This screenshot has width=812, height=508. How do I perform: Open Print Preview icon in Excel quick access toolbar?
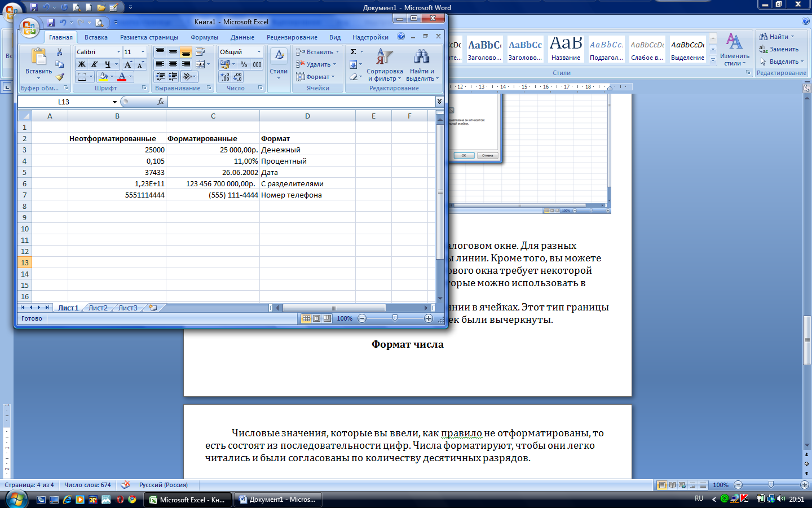pyautogui.click(x=99, y=23)
